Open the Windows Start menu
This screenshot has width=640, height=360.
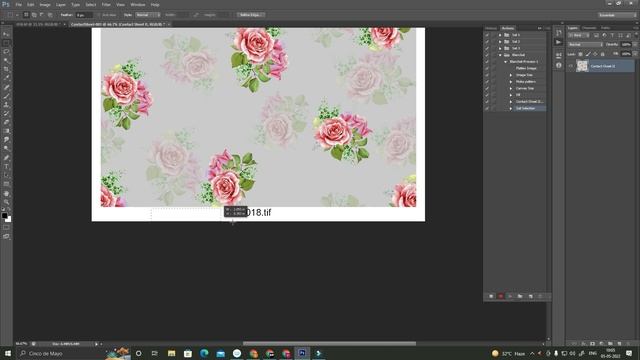click(7, 353)
